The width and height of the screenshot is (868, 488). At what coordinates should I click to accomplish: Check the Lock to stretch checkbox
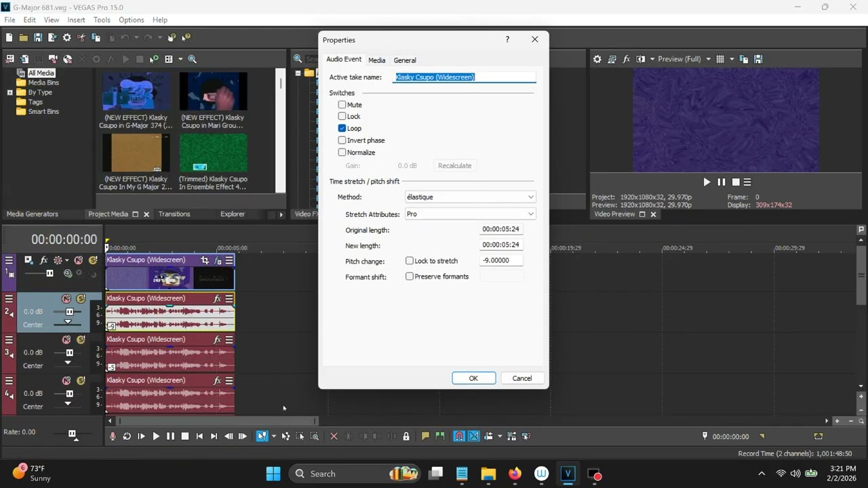(x=410, y=261)
